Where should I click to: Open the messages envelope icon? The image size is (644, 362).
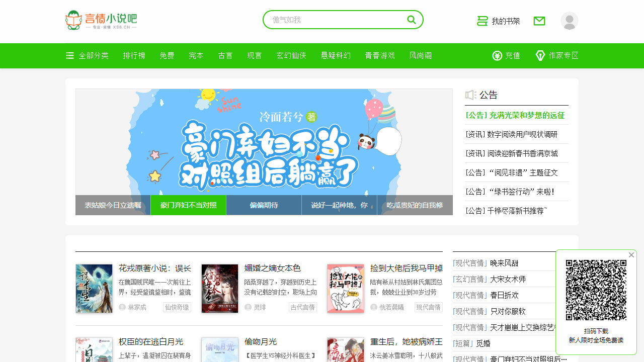coord(539,21)
